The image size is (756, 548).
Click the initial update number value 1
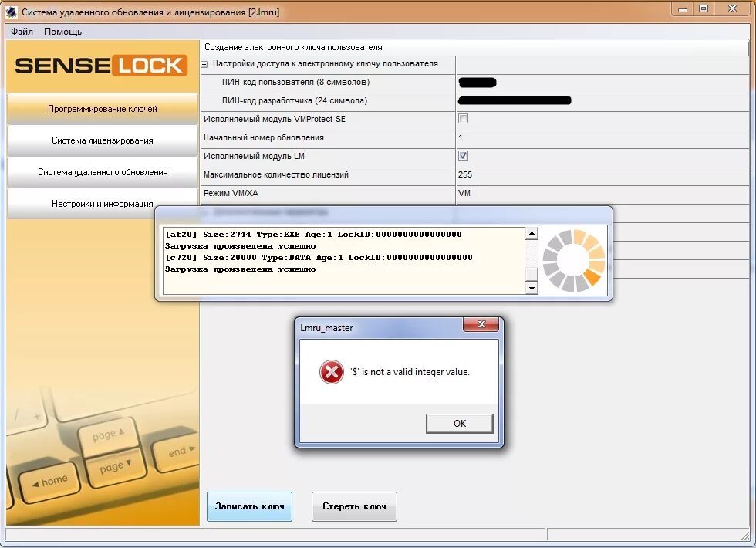461,137
